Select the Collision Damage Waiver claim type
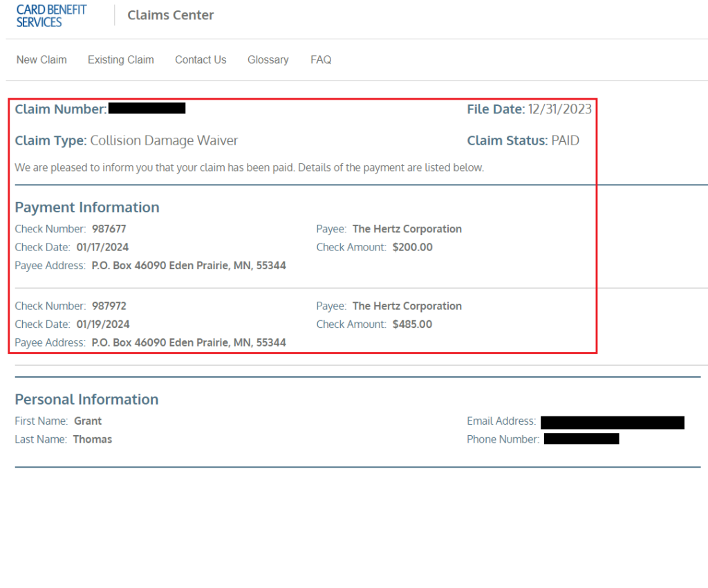This screenshot has height=588, width=708. (x=164, y=140)
